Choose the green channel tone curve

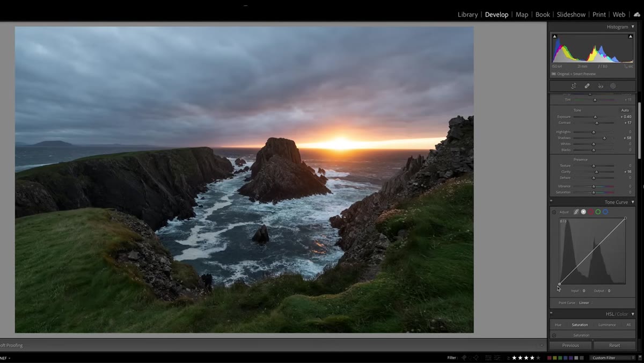[598, 212]
